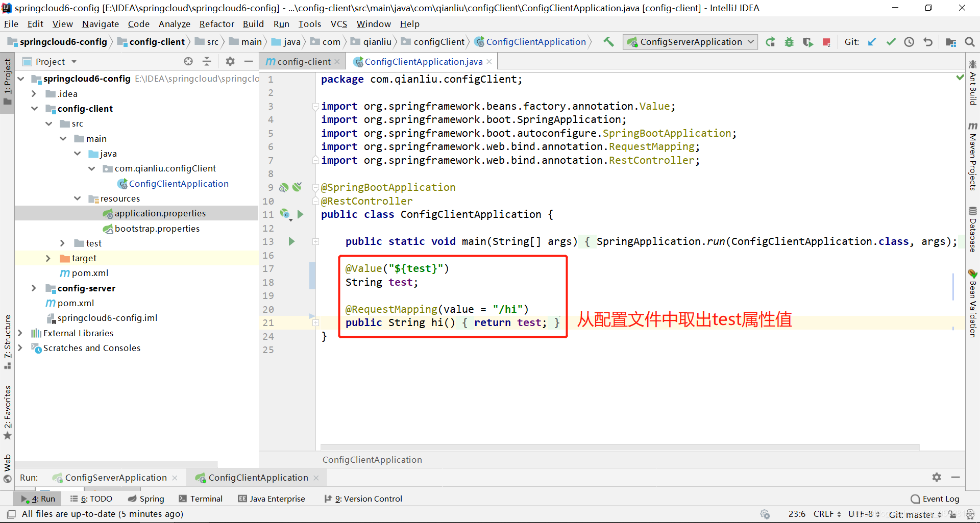Collapse all icon in Project panel header
This screenshot has height=523, width=980.
[207, 61]
